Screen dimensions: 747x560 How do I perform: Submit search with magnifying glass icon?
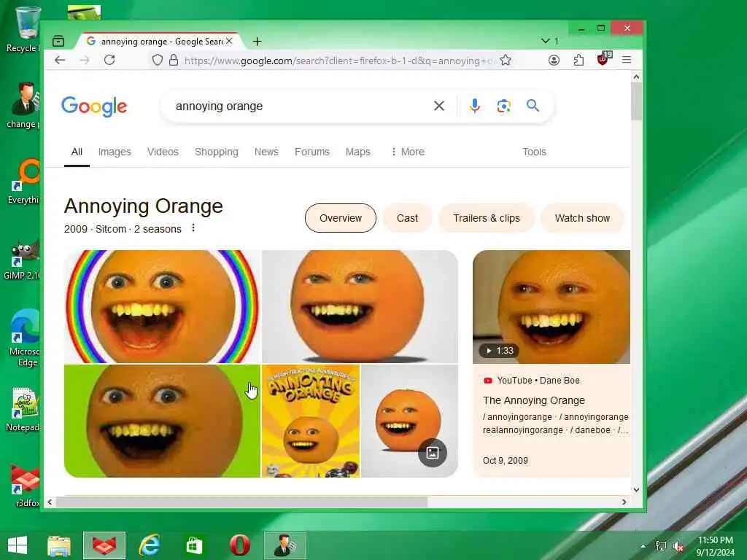point(533,106)
